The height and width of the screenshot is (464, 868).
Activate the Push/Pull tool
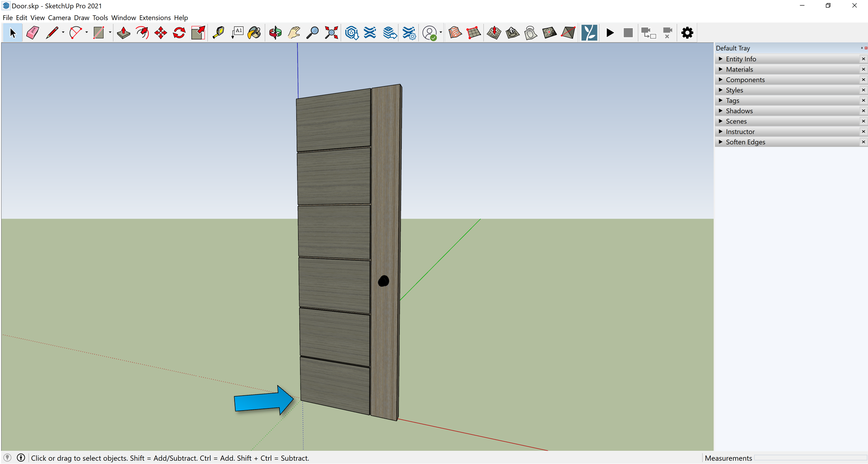click(123, 33)
